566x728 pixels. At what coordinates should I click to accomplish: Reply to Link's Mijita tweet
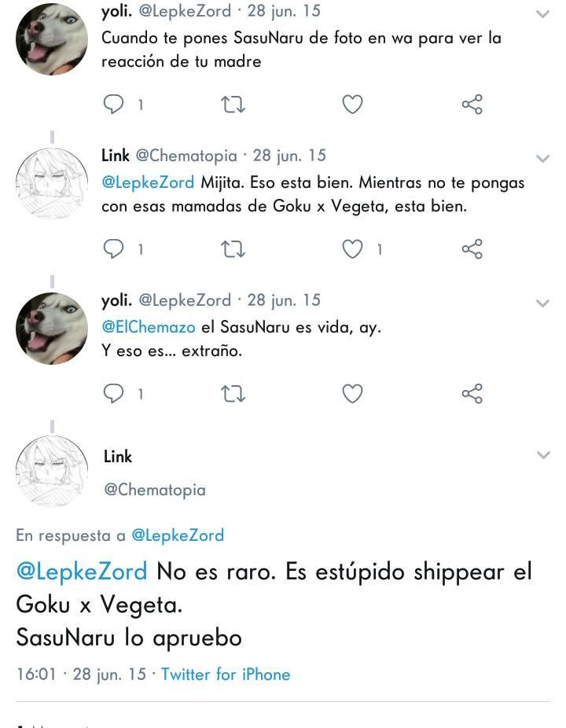pyautogui.click(x=113, y=249)
